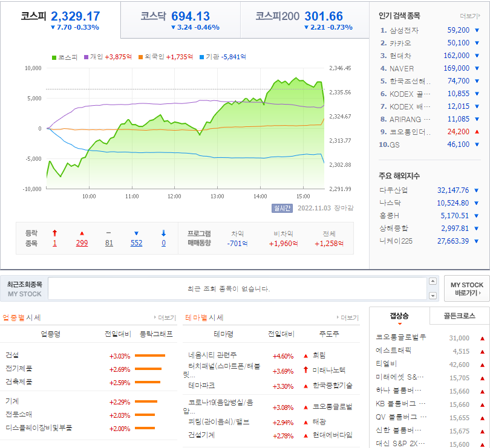Click rising stocks count 299
490x448 pixels.
[82, 243]
